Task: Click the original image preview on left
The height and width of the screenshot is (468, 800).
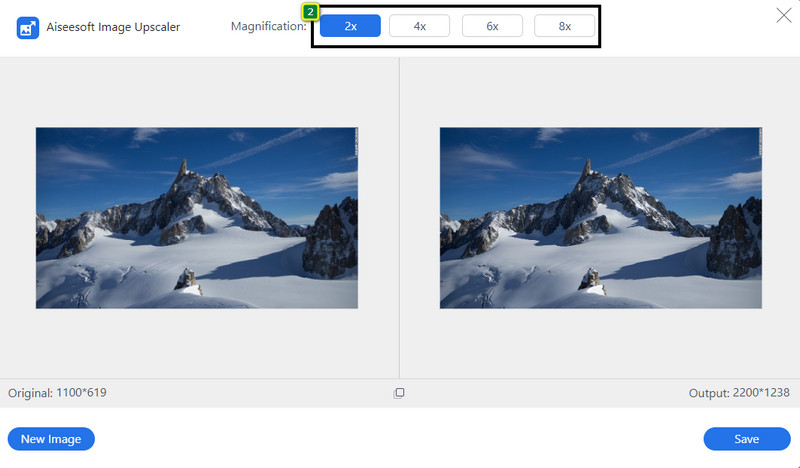Action: point(196,218)
